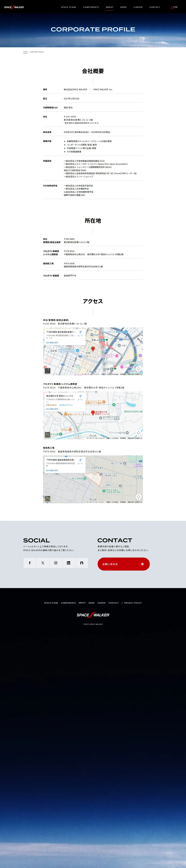Viewport: 186px width, 868px height.
Task: Click the camera control icon on the 新橋 map
Action: click(x=138, y=369)
